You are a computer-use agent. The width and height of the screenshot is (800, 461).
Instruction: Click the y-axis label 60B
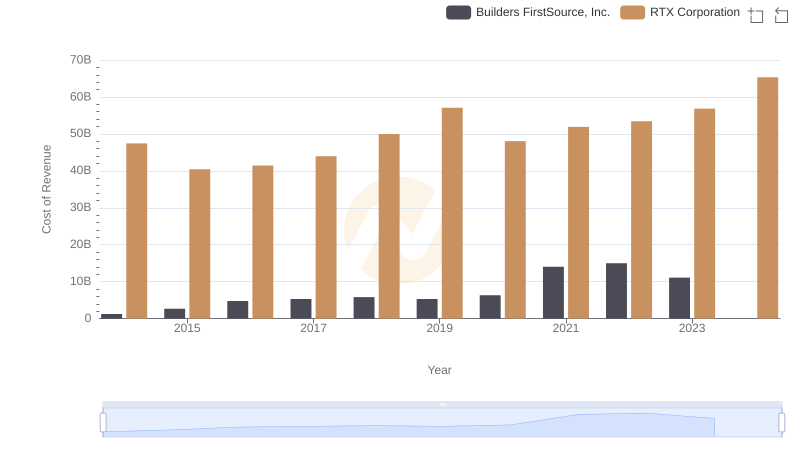click(81, 97)
